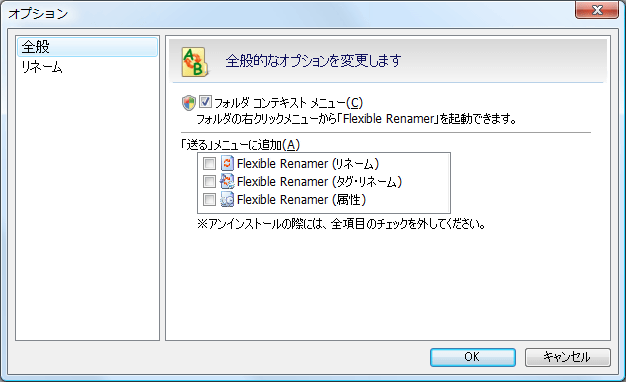Click the Flexible Renamer (タグ・リネーム) icon
The width and height of the screenshot is (626, 382).
pyautogui.click(x=227, y=181)
